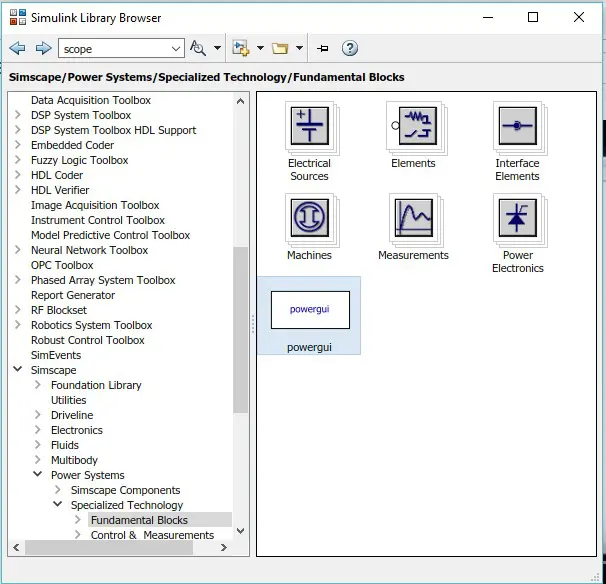
Task: Open the folder icon dropdown arrow
Action: point(299,48)
